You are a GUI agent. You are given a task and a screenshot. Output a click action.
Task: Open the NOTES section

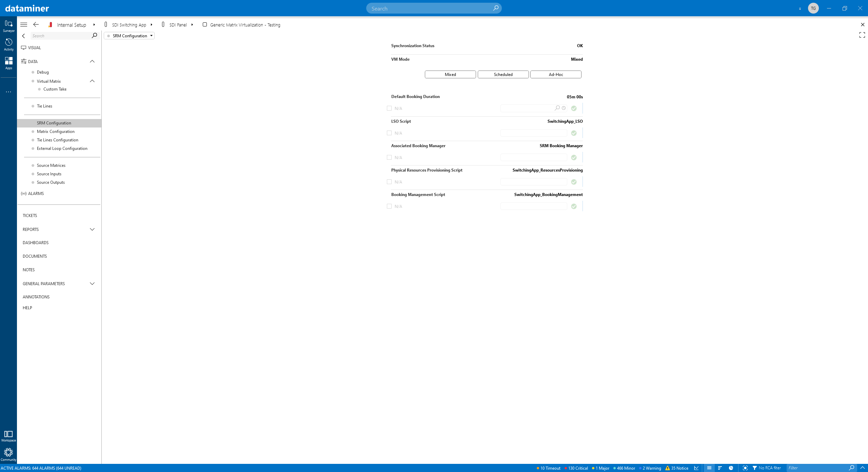pyautogui.click(x=28, y=270)
